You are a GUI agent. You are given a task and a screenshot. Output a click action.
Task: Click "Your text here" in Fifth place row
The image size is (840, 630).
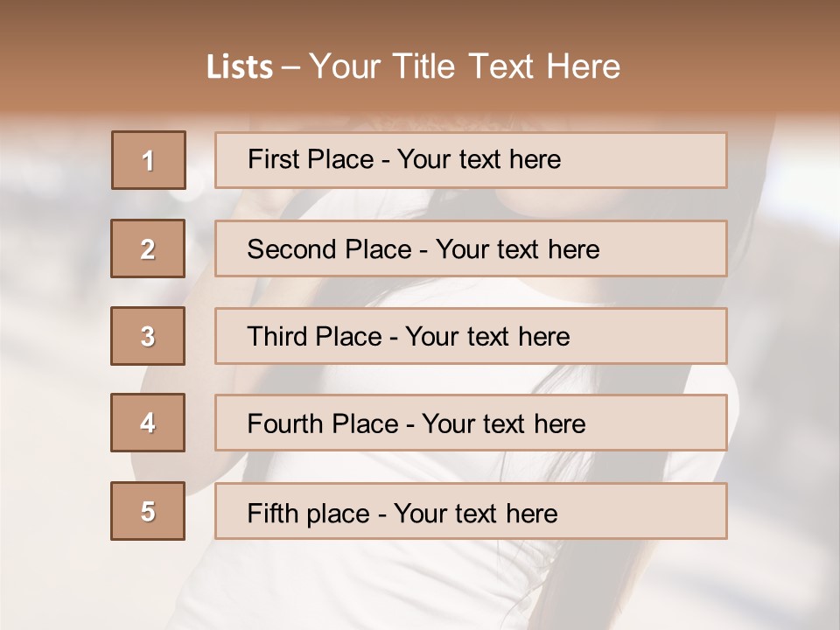[475, 513]
